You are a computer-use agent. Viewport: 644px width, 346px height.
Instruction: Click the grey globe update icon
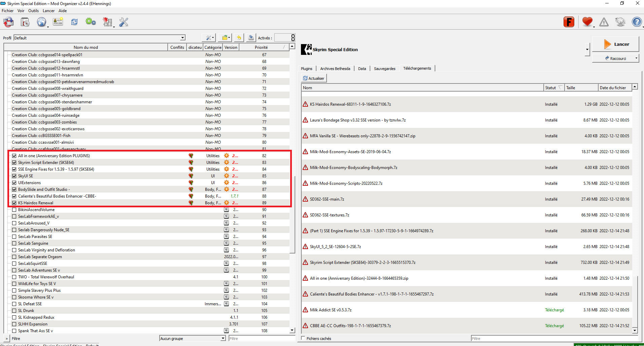[620, 22]
